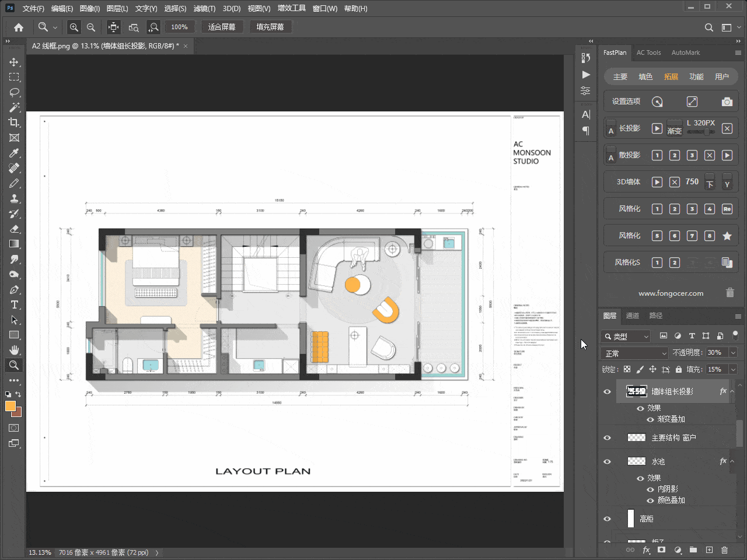
Task: Click the star icon in the 风格化 row
Action: [x=727, y=236]
